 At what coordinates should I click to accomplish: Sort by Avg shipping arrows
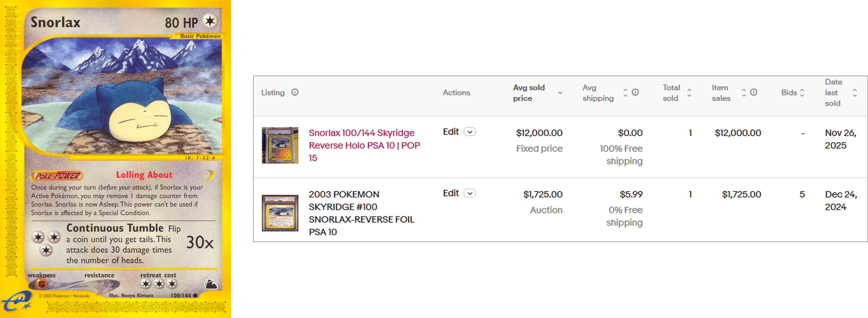(x=625, y=93)
